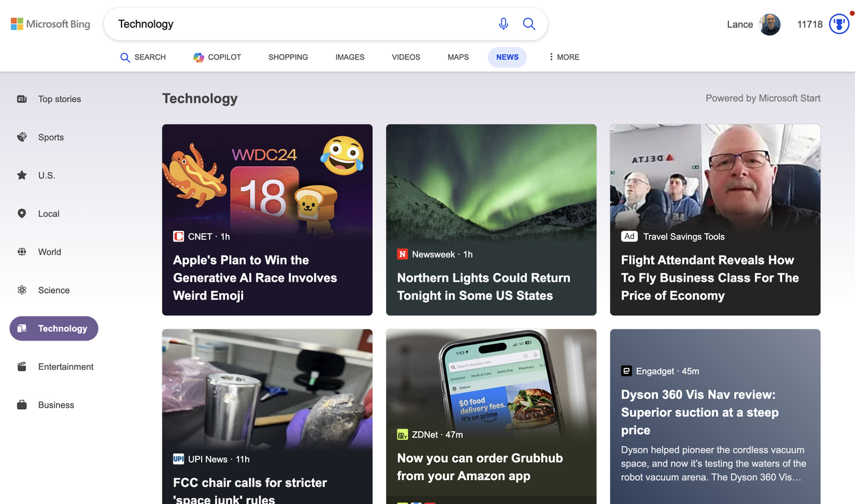The image size is (855, 504).
Task: Open Lance's profile avatar
Action: pyautogui.click(x=770, y=24)
